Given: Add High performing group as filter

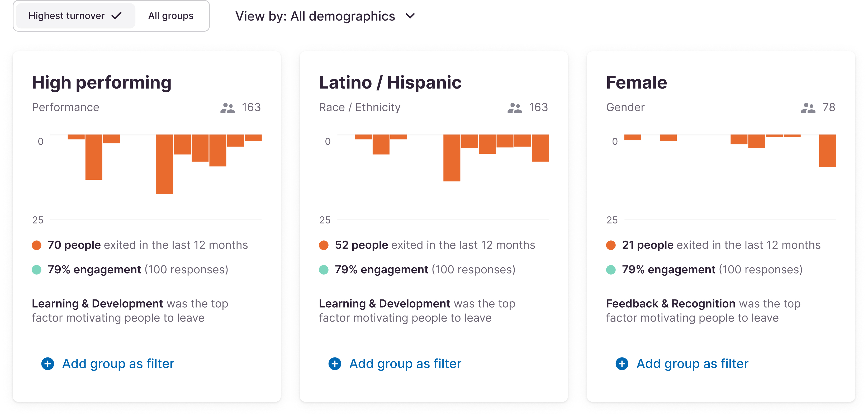Looking at the screenshot, I should 118,364.
